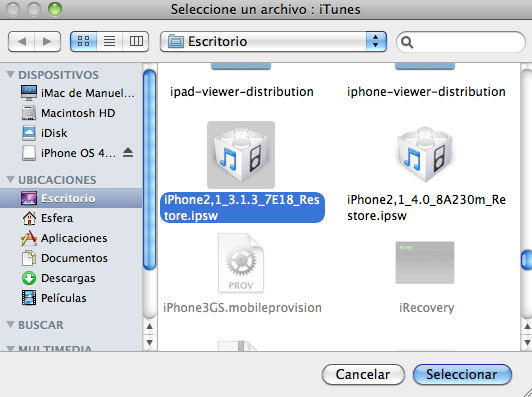
Task: Collapse the UBICACIONES section
Action: [x=11, y=179]
